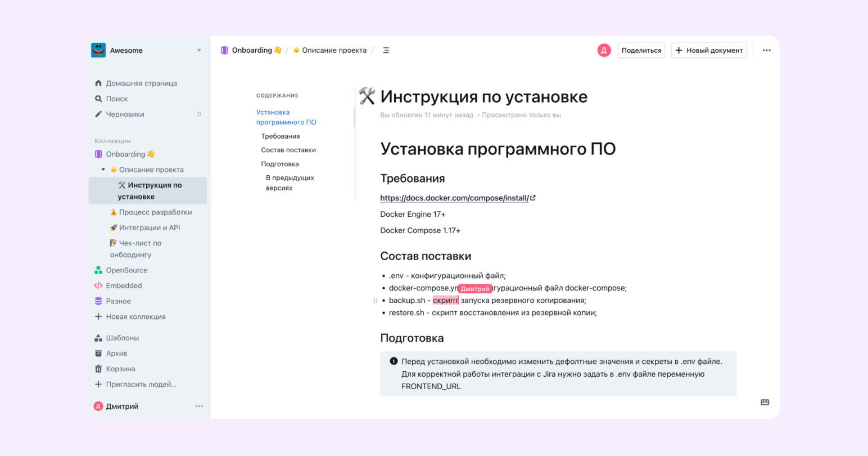Click the Просмотрено только вы label
The height and width of the screenshot is (456, 868).
pos(521,115)
